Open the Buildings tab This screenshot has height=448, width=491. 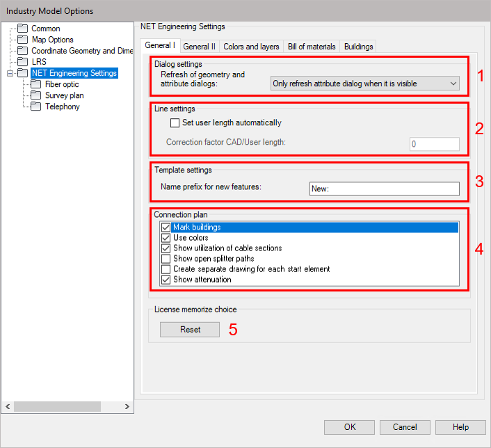click(359, 47)
